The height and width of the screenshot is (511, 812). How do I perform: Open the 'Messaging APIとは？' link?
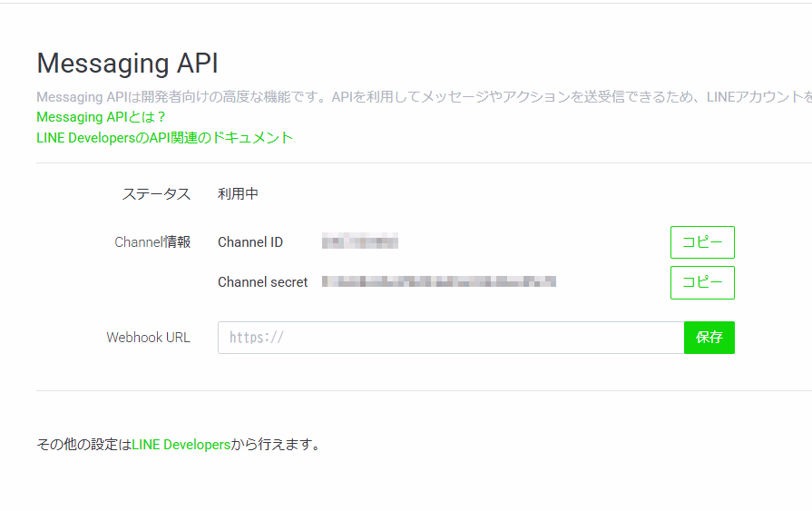click(101, 117)
